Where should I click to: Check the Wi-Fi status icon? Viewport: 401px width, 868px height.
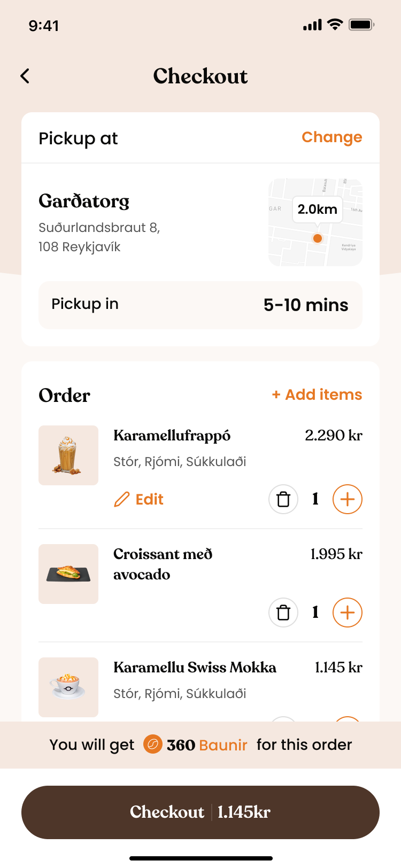point(335,25)
